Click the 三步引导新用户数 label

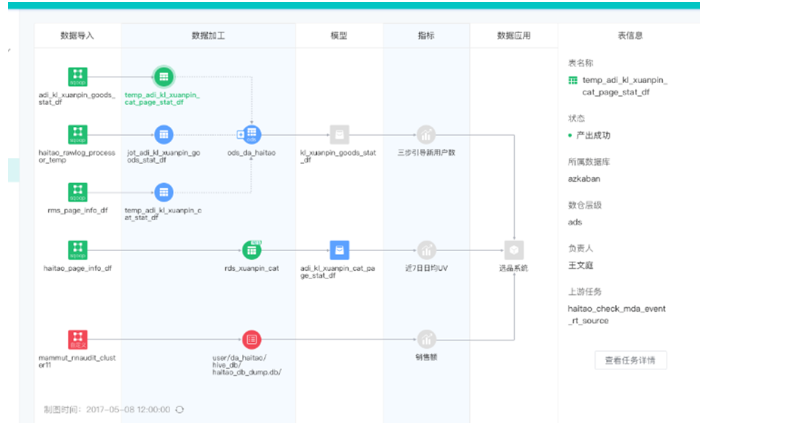tap(426, 153)
